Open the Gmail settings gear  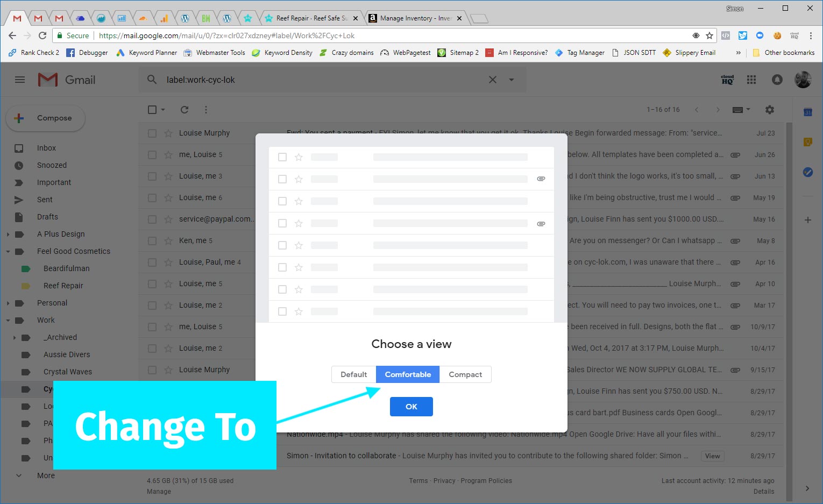pyautogui.click(x=770, y=110)
